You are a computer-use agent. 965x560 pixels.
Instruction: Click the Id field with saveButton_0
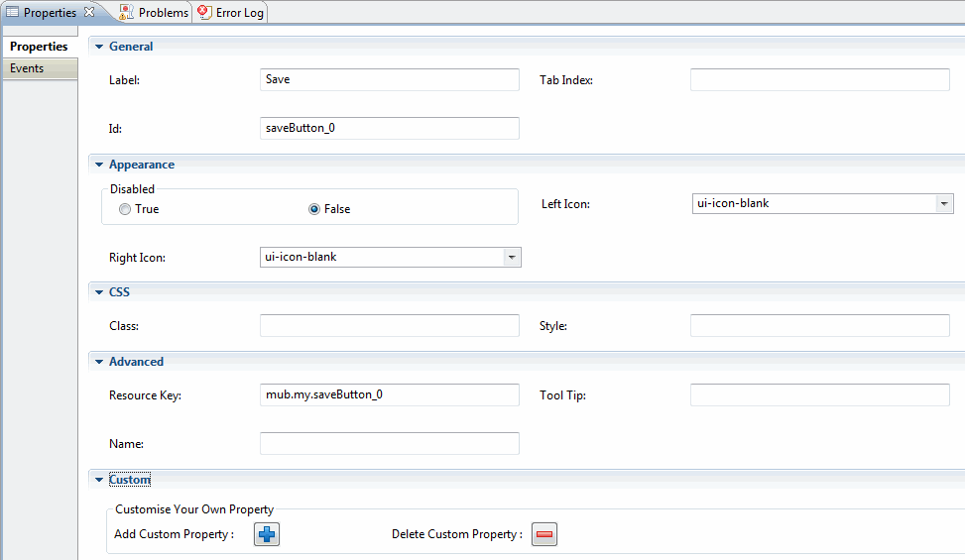[390, 128]
